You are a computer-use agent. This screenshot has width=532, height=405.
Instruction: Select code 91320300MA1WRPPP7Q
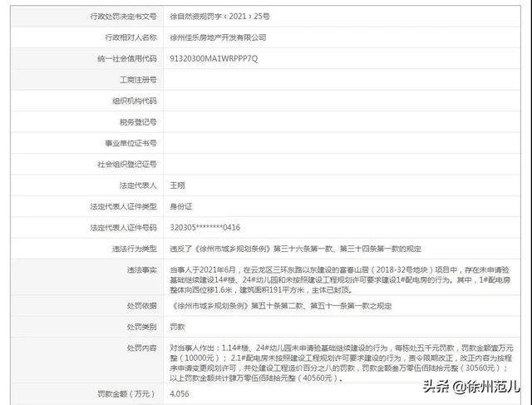[214, 58]
